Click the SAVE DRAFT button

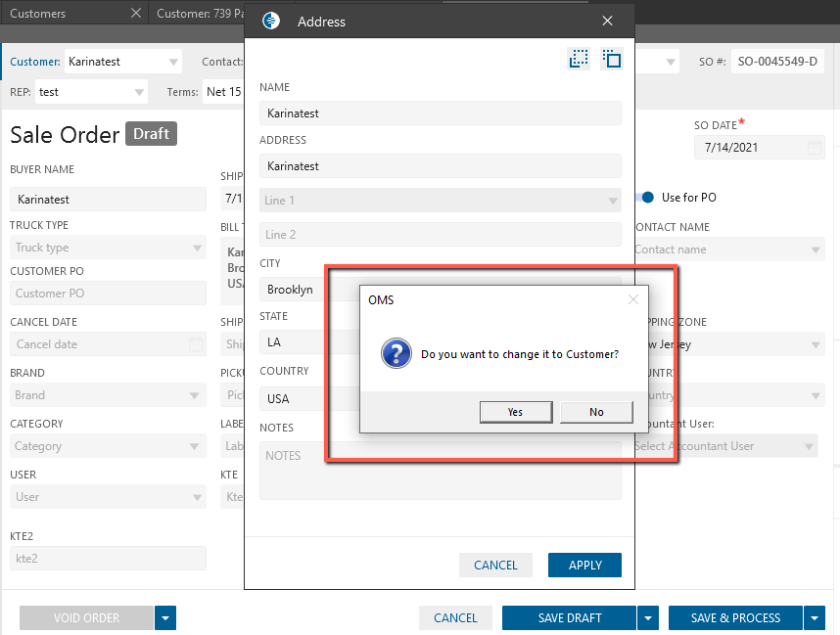point(570,617)
